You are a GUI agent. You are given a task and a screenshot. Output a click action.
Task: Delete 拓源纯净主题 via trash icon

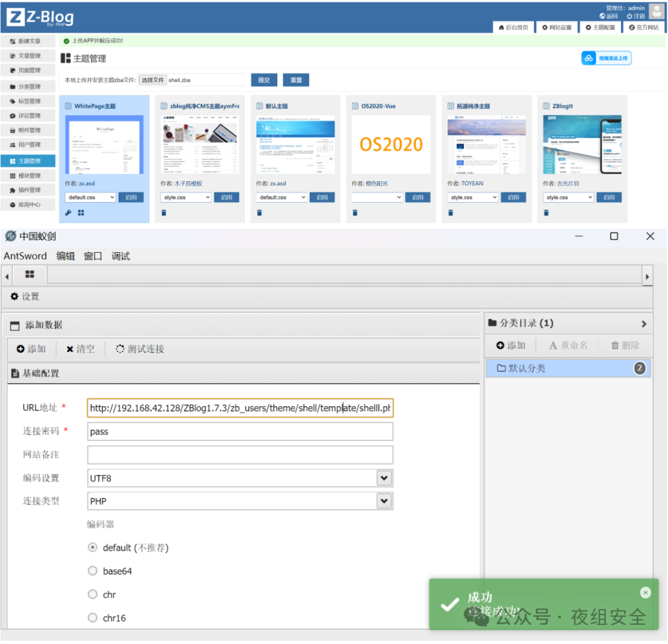click(451, 213)
